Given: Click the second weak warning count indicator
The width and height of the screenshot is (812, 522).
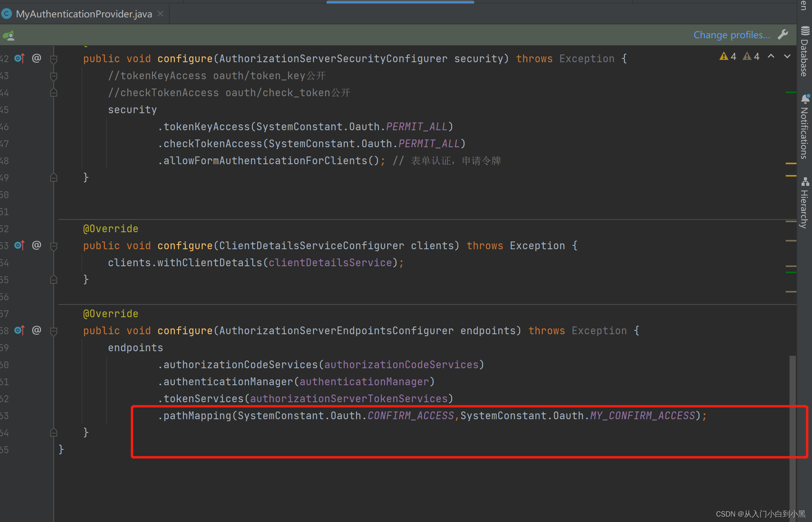Looking at the screenshot, I should pyautogui.click(x=751, y=56).
